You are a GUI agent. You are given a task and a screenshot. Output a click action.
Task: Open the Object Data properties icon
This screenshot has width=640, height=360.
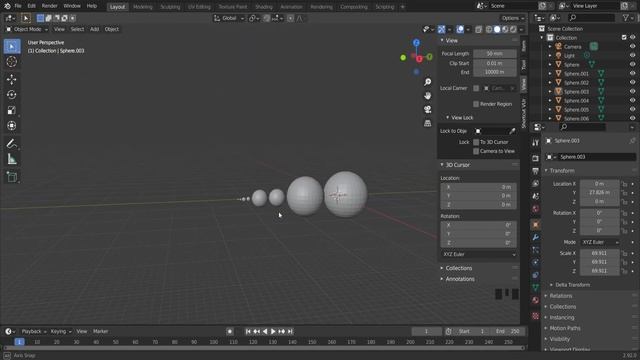tap(536, 288)
